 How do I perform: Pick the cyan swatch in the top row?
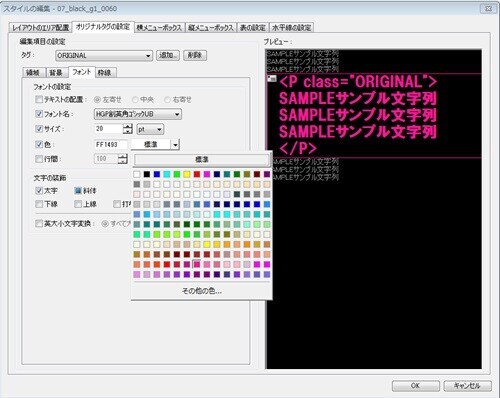167,174
